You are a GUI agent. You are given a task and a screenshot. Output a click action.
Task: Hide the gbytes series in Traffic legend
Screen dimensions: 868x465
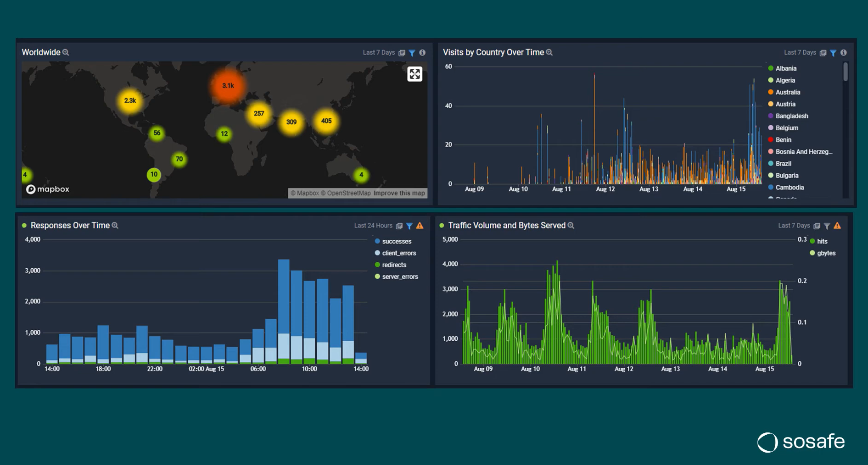coord(826,253)
